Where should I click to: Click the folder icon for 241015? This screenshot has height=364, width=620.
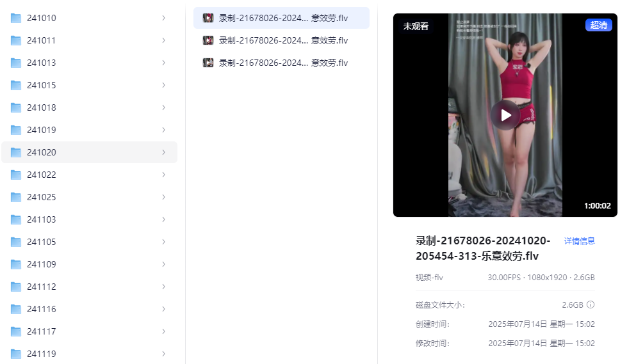[x=16, y=85]
